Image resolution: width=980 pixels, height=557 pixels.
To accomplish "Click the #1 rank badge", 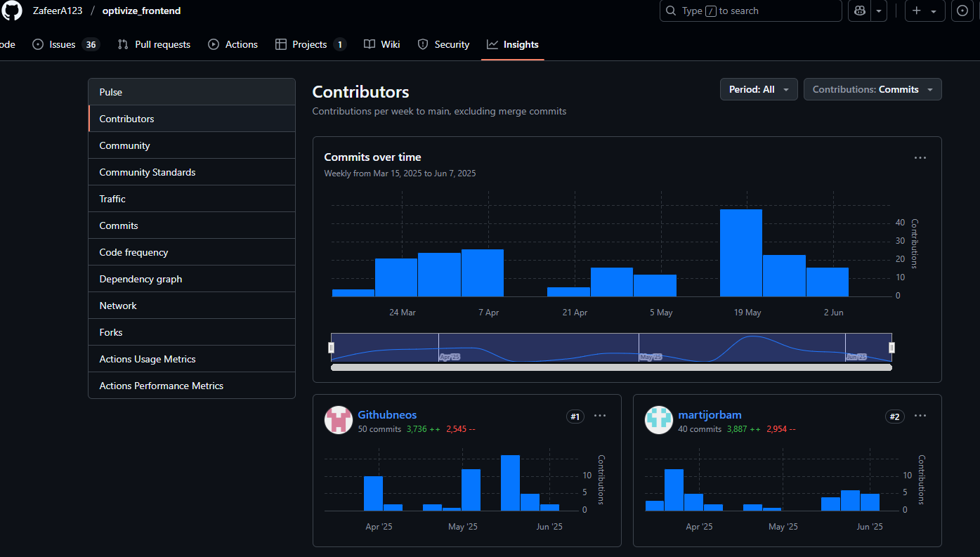I will click(575, 417).
